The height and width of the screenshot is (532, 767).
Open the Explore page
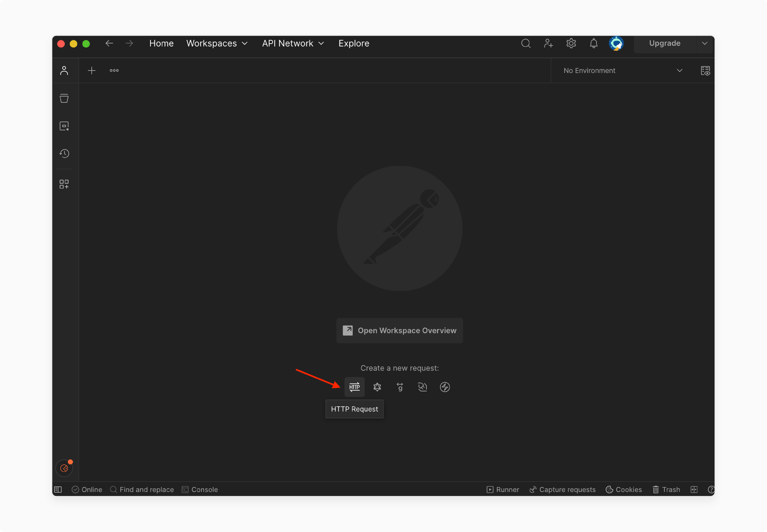click(354, 43)
